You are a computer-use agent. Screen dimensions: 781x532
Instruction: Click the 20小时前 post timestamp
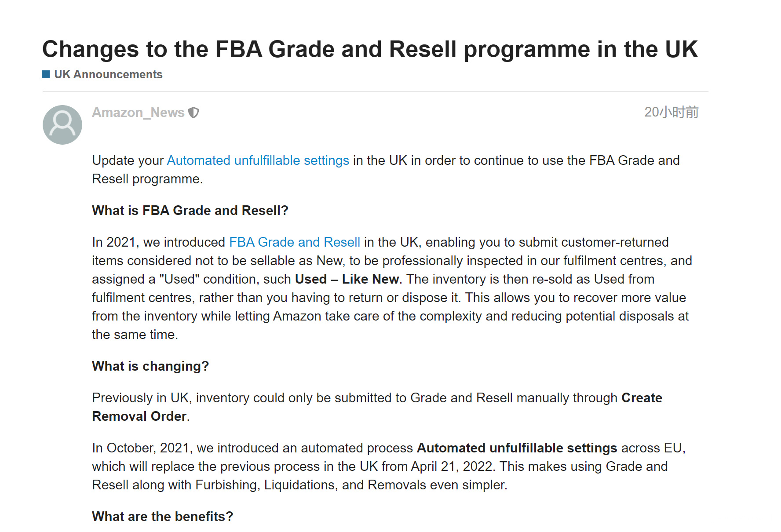671,112
